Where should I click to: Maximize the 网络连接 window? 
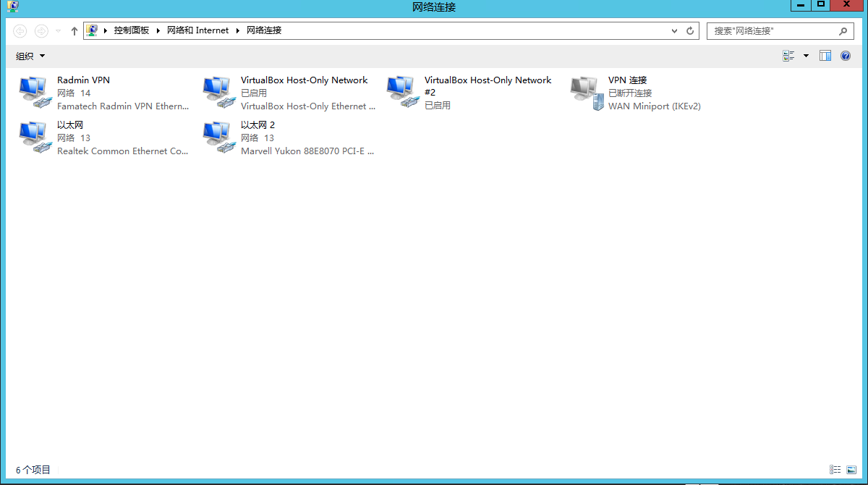coord(820,5)
